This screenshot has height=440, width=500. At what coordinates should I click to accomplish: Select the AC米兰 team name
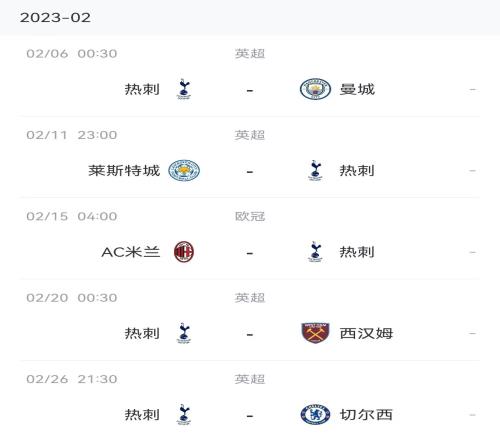coord(131,252)
